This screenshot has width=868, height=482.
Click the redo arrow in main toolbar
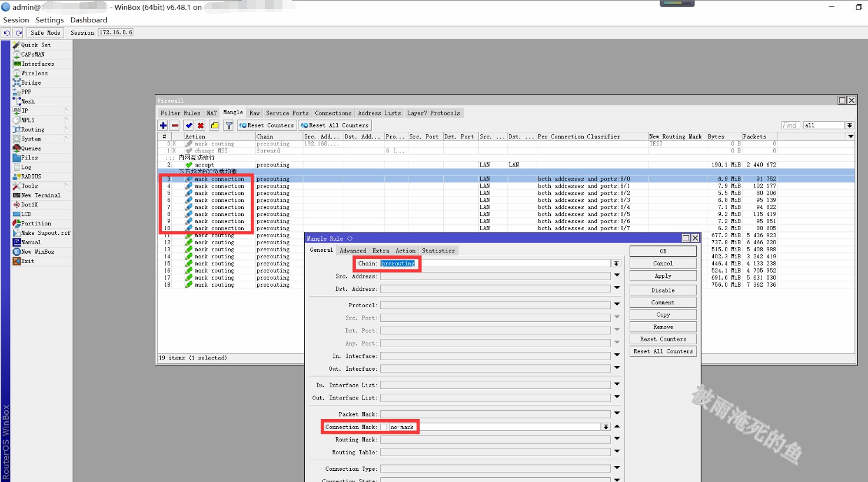pos(19,33)
